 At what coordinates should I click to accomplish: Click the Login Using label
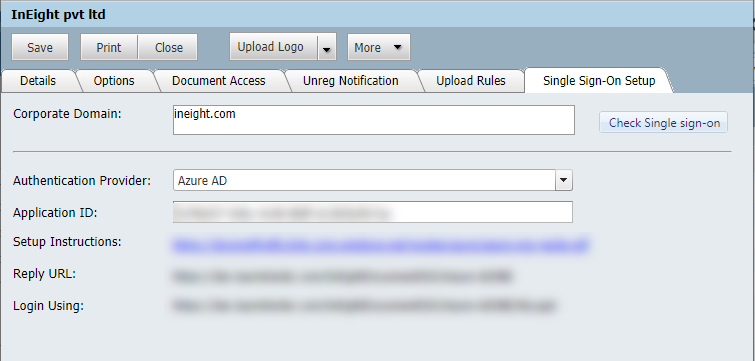[x=48, y=306]
